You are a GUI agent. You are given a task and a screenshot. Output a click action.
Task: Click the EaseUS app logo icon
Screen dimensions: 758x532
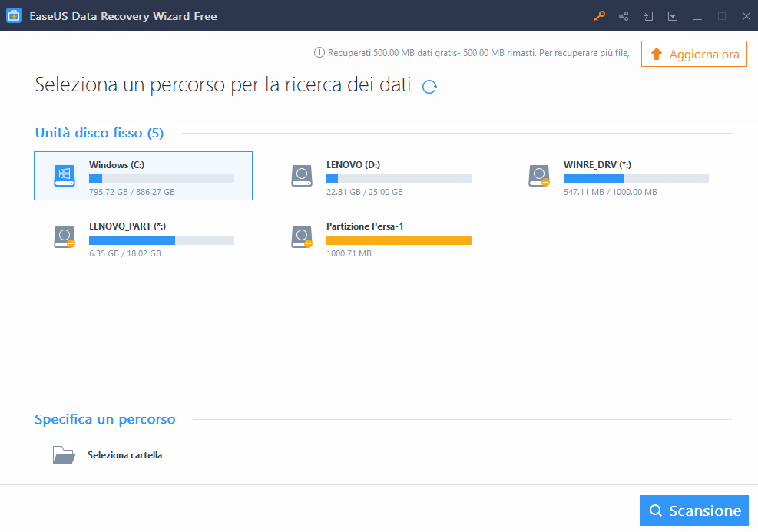coord(14,15)
